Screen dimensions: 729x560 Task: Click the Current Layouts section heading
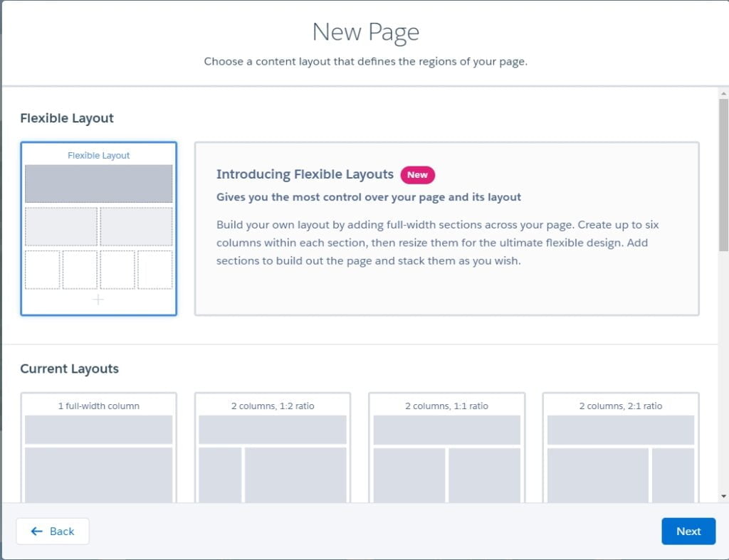(x=69, y=369)
